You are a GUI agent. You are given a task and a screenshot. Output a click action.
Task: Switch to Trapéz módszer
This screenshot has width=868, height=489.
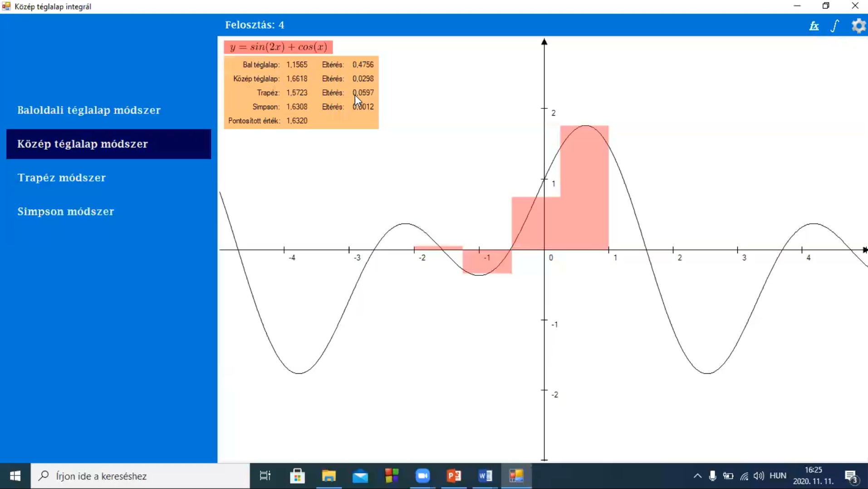(x=62, y=178)
